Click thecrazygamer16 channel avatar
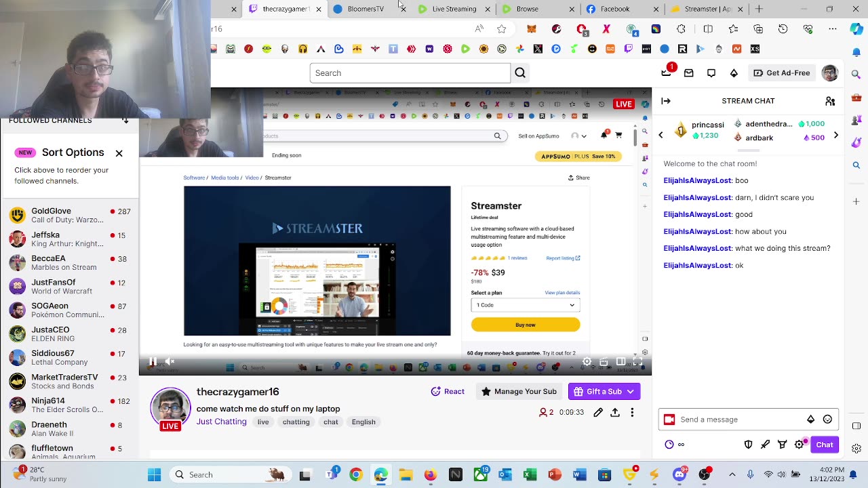 170,407
